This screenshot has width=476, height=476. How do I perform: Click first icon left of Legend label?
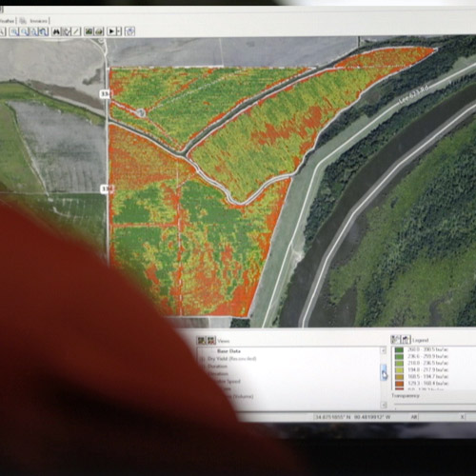(395, 340)
